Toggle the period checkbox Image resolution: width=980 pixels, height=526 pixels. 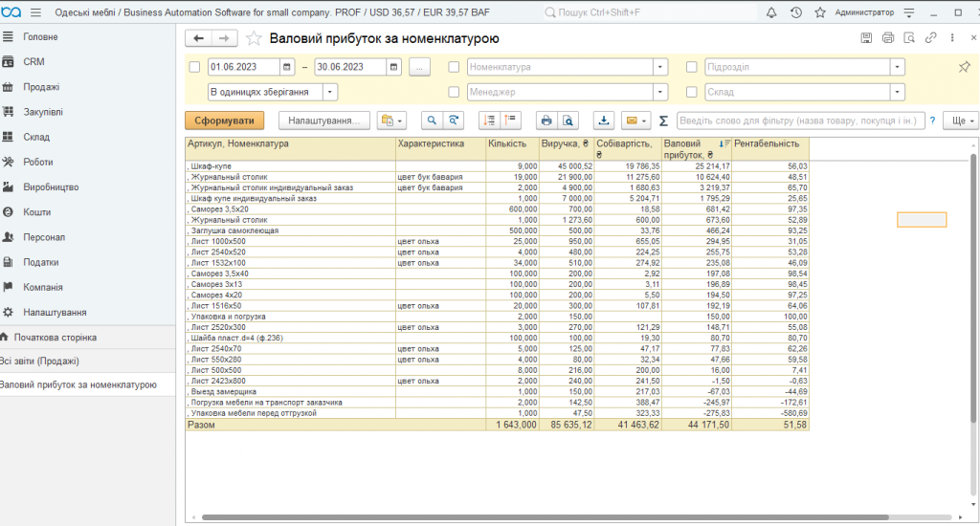194,67
